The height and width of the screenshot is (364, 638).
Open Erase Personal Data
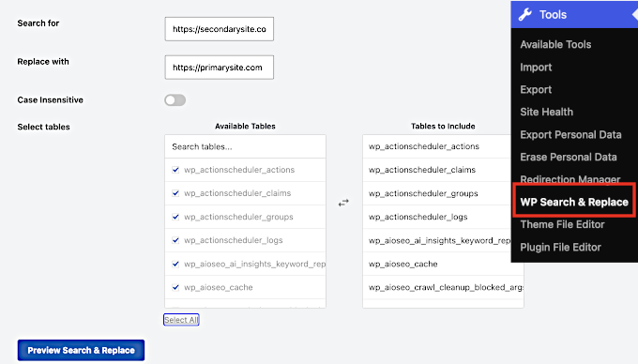(x=569, y=157)
